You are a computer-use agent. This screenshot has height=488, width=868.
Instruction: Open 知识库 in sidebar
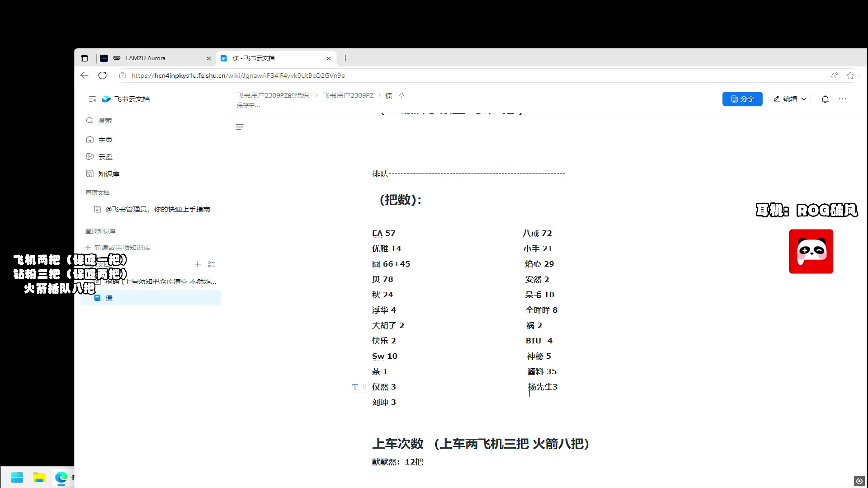[151, 174]
